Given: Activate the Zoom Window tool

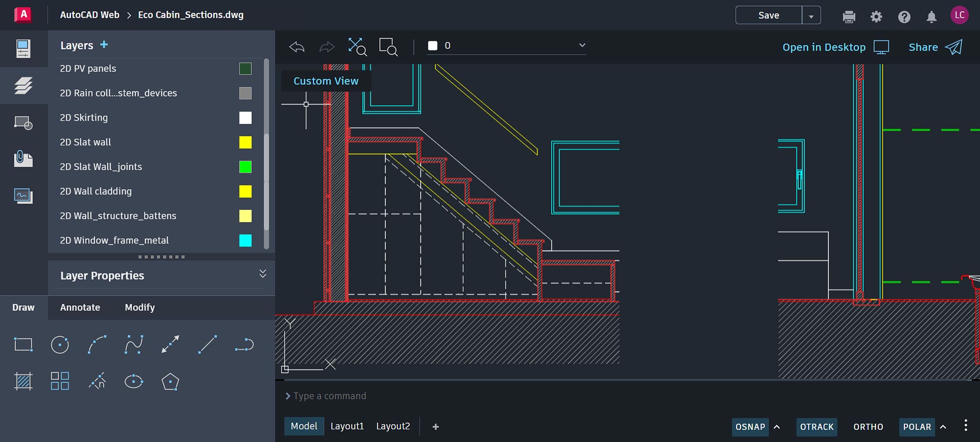Looking at the screenshot, I should coord(388,46).
